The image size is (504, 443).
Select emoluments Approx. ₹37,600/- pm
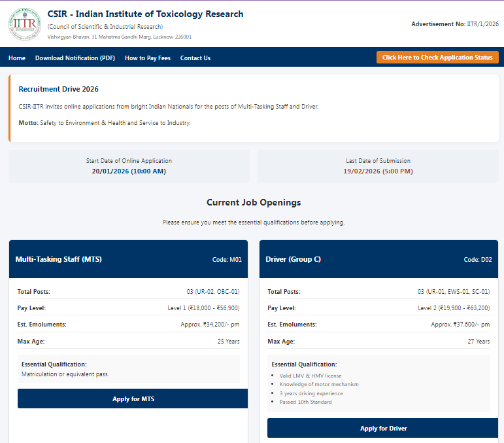point(460,325)
